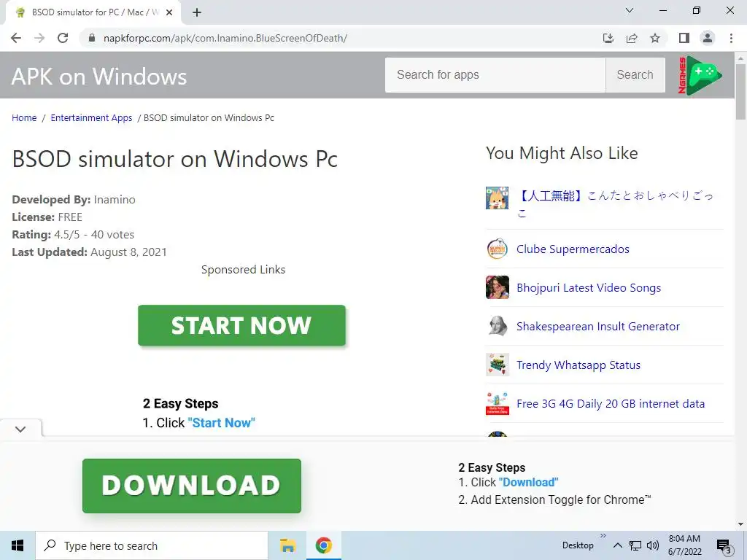Click Shakespearean Insult Generator bust icon
The height and width of the screenshot is (560, 747).
point(497,326)
